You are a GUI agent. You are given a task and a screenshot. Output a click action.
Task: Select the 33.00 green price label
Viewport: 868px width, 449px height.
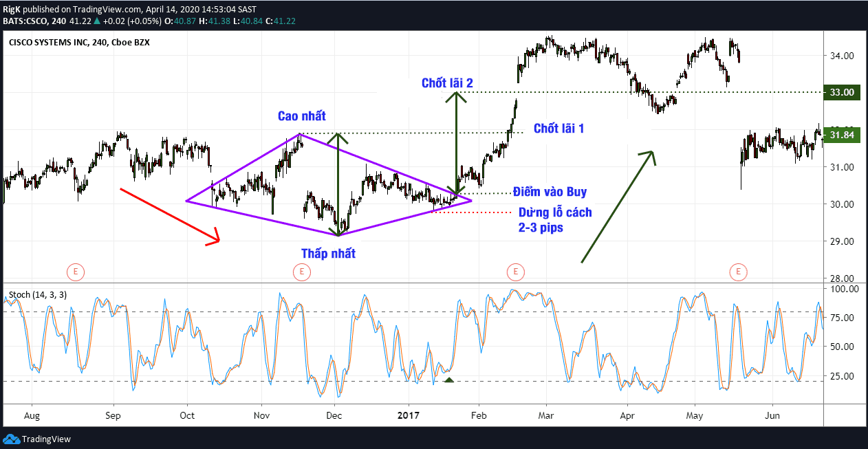click(842, 92)
